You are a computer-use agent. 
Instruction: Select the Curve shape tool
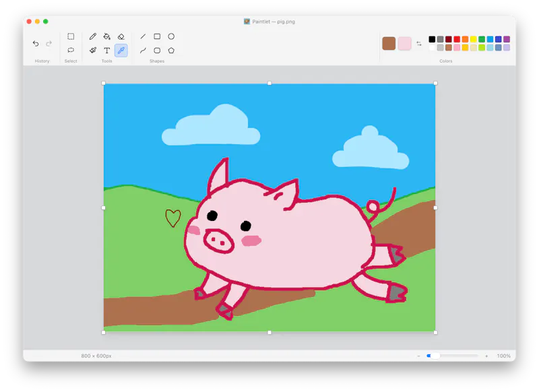pyautogui.click(x=143, y=51)
